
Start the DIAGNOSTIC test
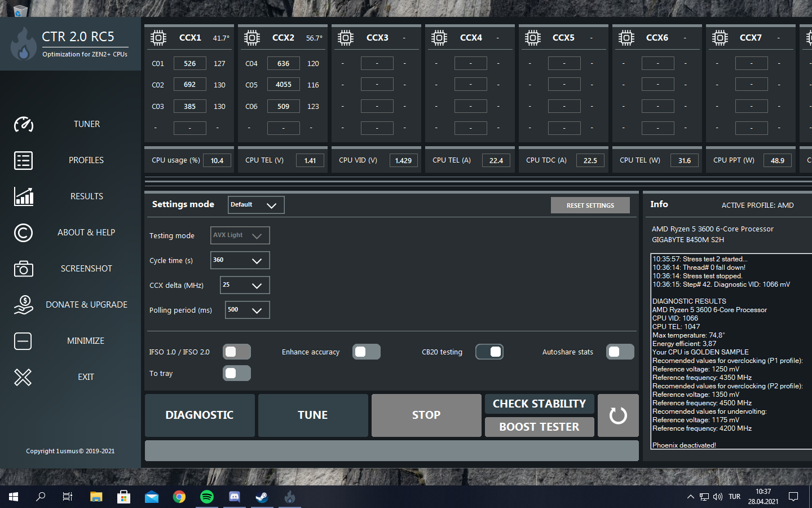click(200, 415)
